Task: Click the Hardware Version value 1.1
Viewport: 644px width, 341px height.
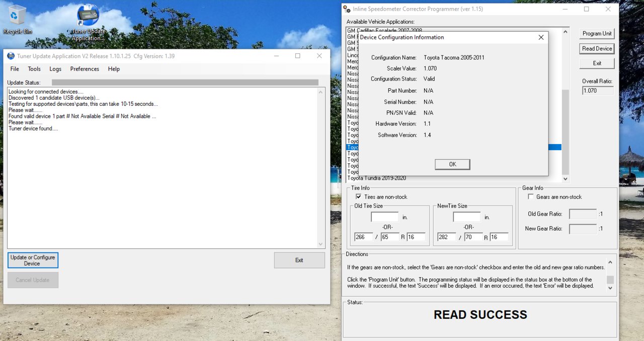Action: pyautogui.click(x=427, y=124)
